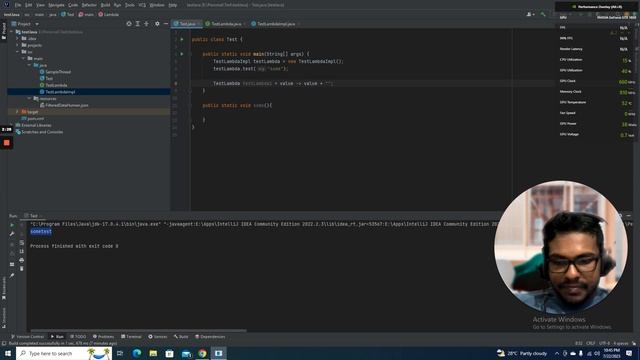
Task: Select the Test.java editor tab
Action: point(187,24)
